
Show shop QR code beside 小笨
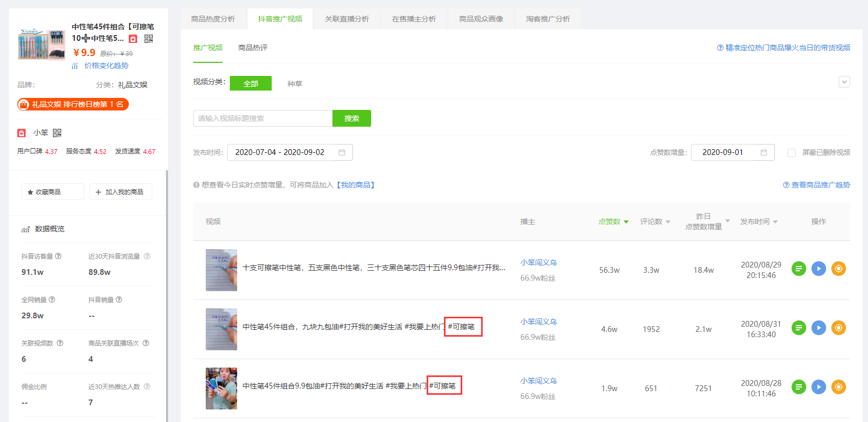point(57,133)
